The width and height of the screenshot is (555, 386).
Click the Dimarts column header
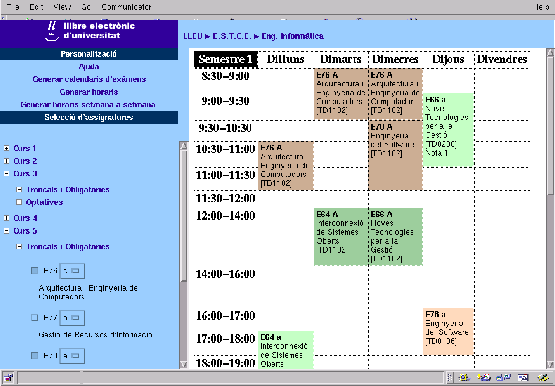click(x=341, y=59)
